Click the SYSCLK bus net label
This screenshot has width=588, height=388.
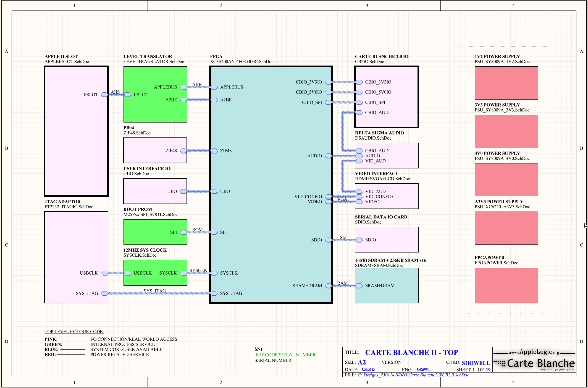(x=198, y=270)
